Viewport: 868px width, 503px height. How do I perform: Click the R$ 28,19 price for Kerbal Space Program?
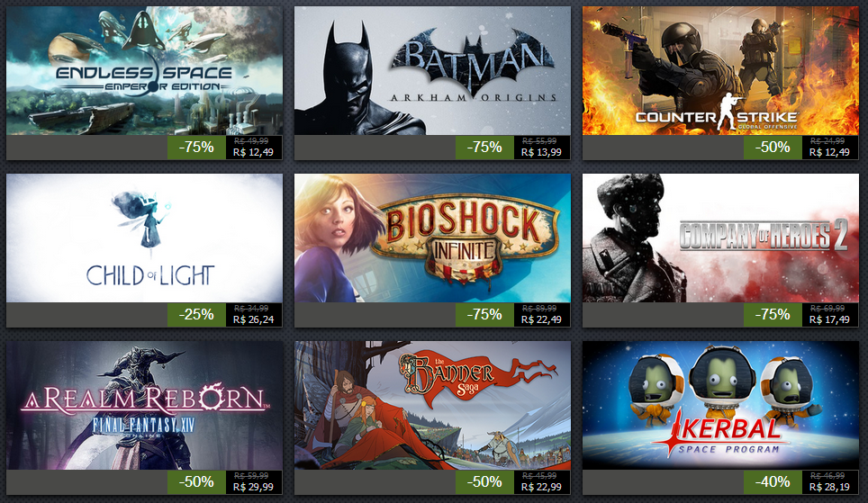(829, 487)
